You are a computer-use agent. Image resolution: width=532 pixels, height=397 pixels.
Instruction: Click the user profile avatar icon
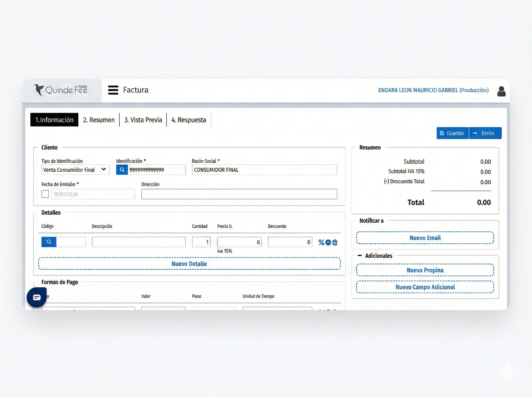click(501, 91)
